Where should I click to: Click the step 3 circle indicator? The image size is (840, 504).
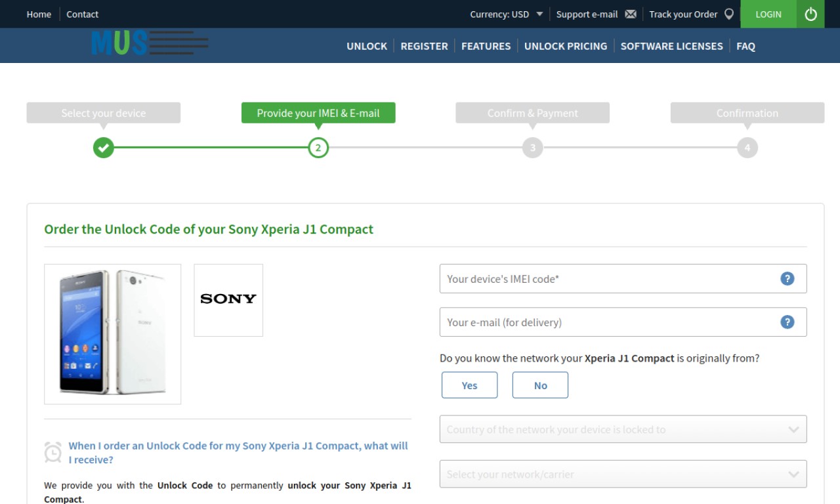[533, 148]
